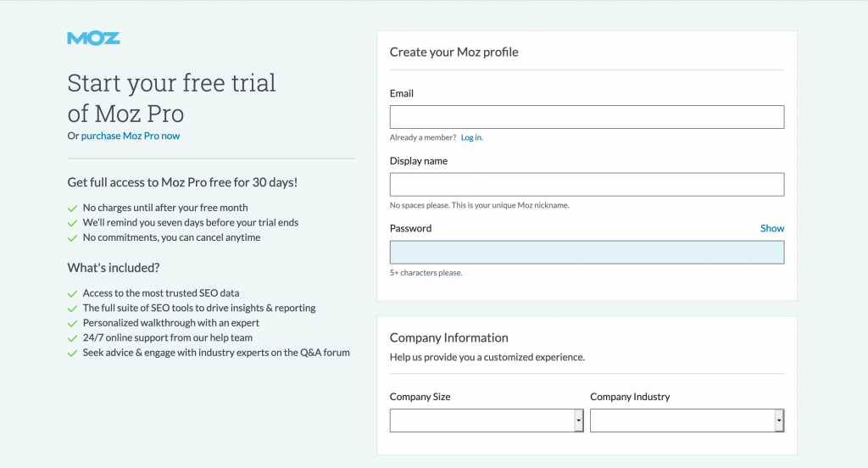The image size is (868, 468).
Task: Click the Company Industry dropdown arrow
Action: pos(779,421)
